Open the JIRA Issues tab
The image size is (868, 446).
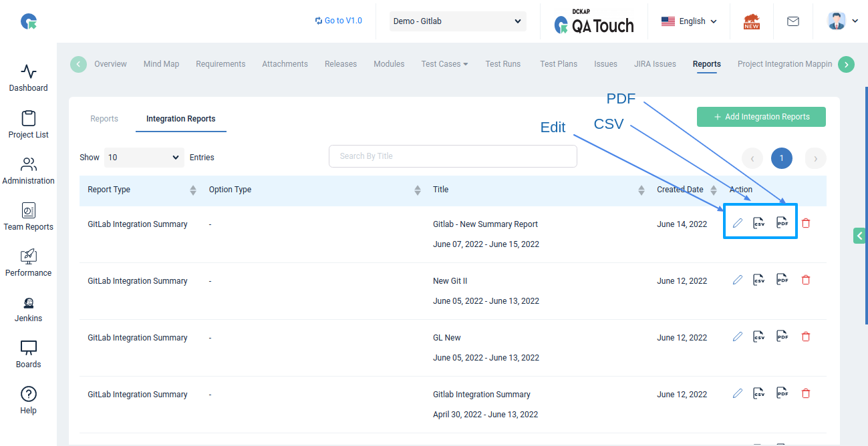(x=655, y=64)
